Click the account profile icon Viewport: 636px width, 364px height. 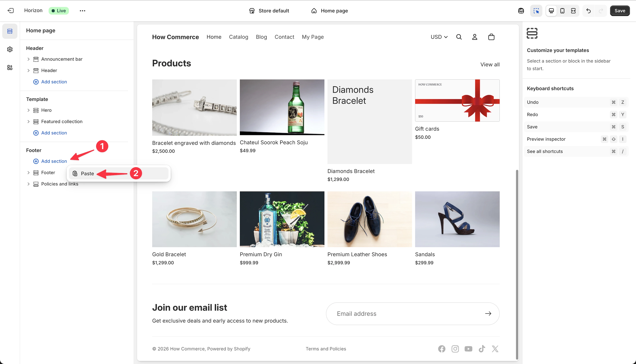tap(475, 37)
